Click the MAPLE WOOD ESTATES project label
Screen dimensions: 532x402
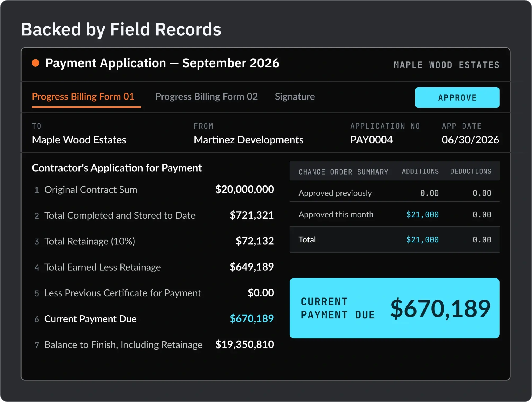pyautogui.click(x=447, y=65)
